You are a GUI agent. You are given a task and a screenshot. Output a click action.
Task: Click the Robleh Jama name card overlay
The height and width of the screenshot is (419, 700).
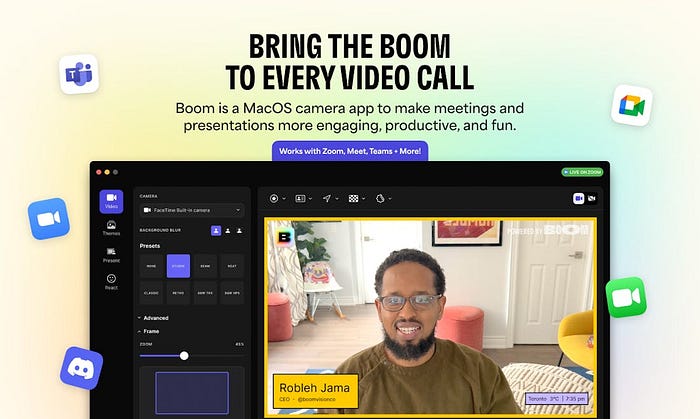(316, 391)
